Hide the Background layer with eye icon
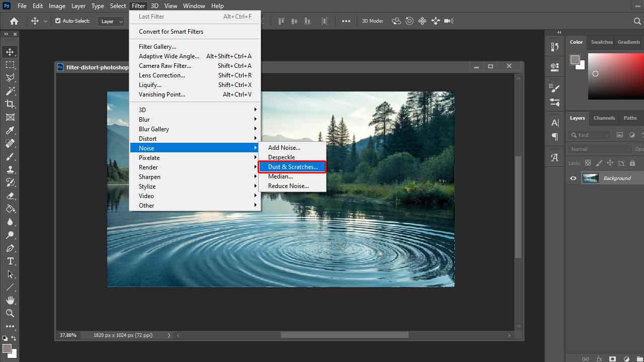The width and height of the screenshot is (644, 362). (573, 178)
